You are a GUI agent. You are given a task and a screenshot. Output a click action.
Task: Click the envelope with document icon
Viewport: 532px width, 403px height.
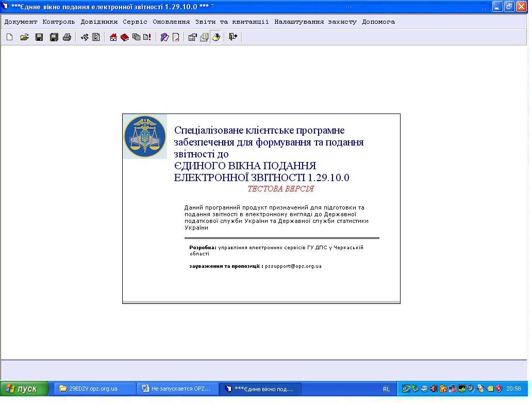(204, 37)
